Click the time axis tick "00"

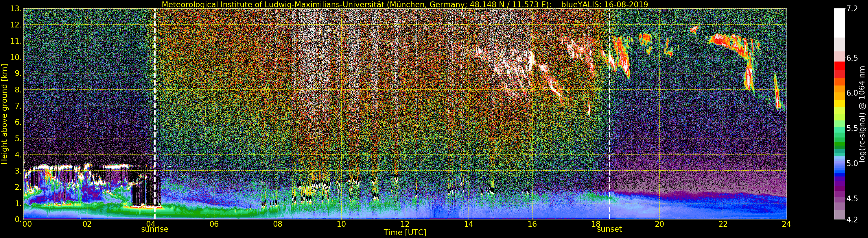(x=27, y=224)
